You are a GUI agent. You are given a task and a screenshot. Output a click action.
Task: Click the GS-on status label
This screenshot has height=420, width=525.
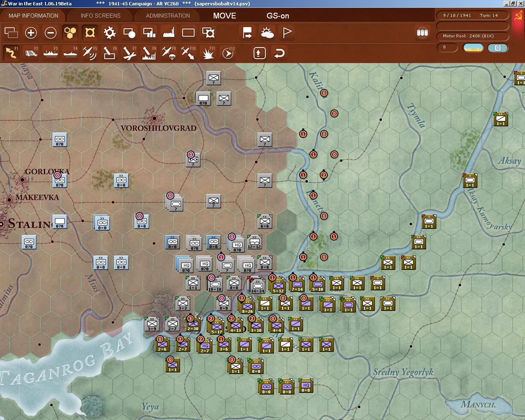[x=278, y=16]
